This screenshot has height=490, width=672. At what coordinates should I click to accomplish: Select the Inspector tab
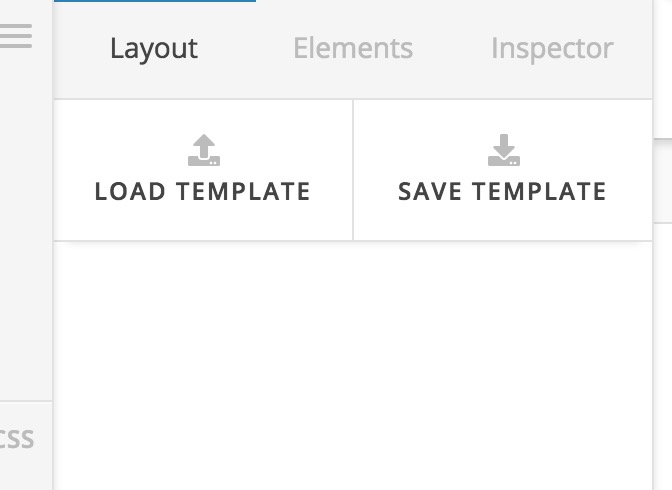(552, 48)
